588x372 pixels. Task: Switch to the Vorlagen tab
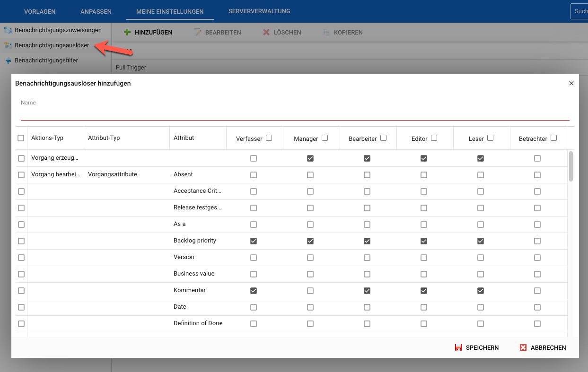click(x=40, y=11)
